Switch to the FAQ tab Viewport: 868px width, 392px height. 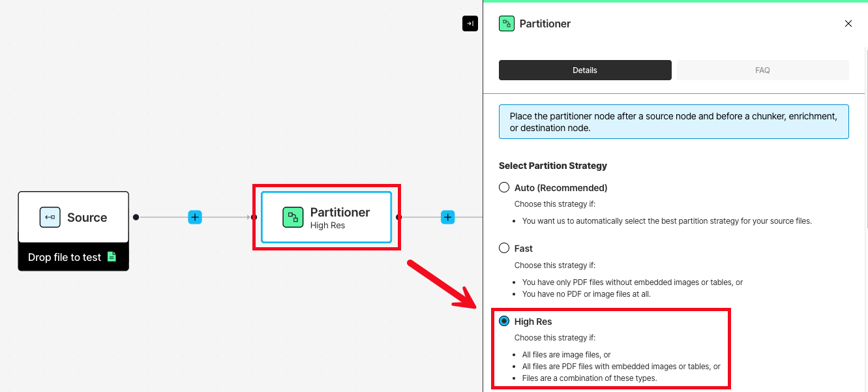point(762,70)
